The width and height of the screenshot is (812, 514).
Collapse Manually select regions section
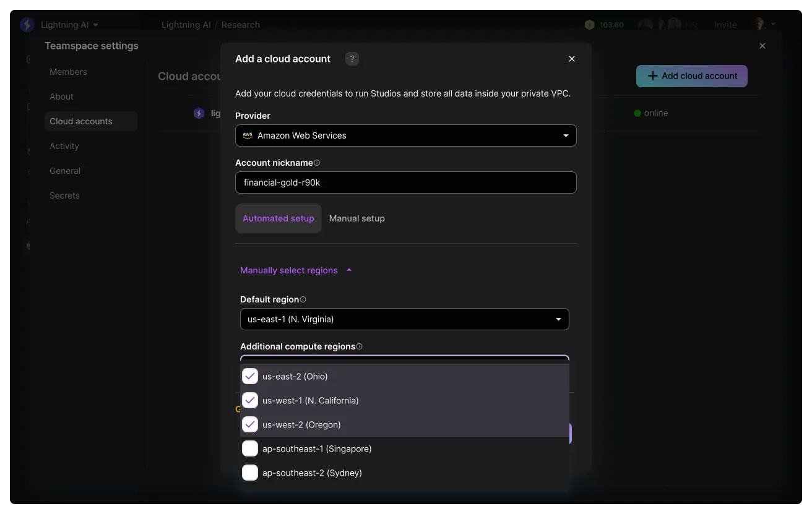(296, 270)
